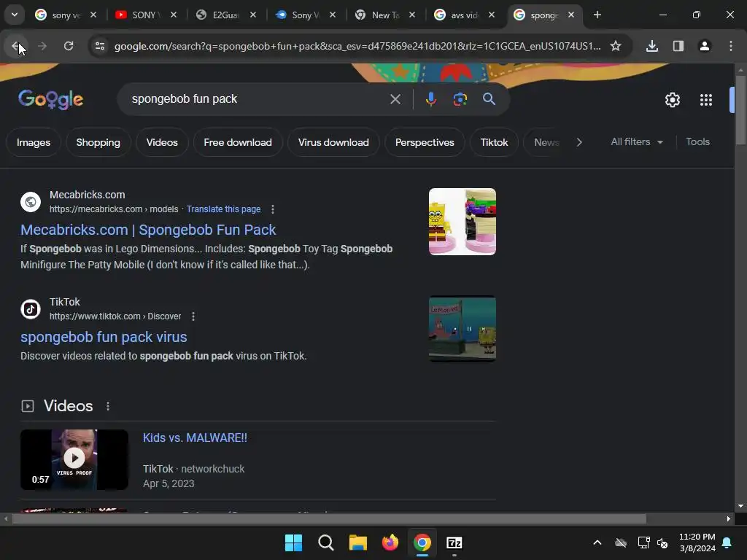Viewport: 747px width, 560px height.
Task: Click Translate this page link
Action: (x=223, y=209)
